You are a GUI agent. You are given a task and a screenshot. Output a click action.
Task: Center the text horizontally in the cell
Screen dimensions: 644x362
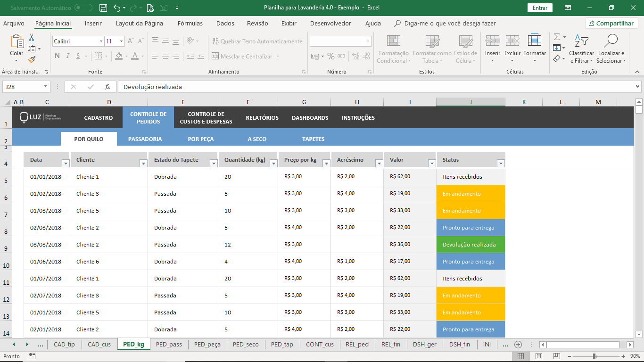166,56
